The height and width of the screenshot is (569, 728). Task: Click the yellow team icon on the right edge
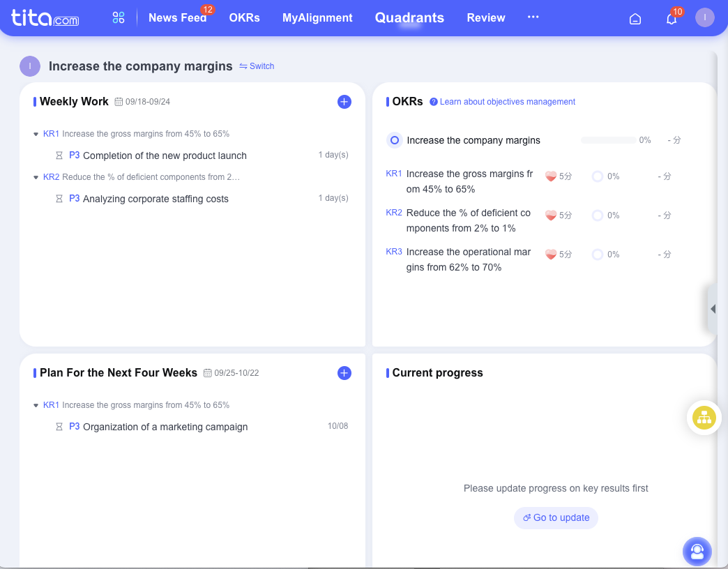coord(704,418)
